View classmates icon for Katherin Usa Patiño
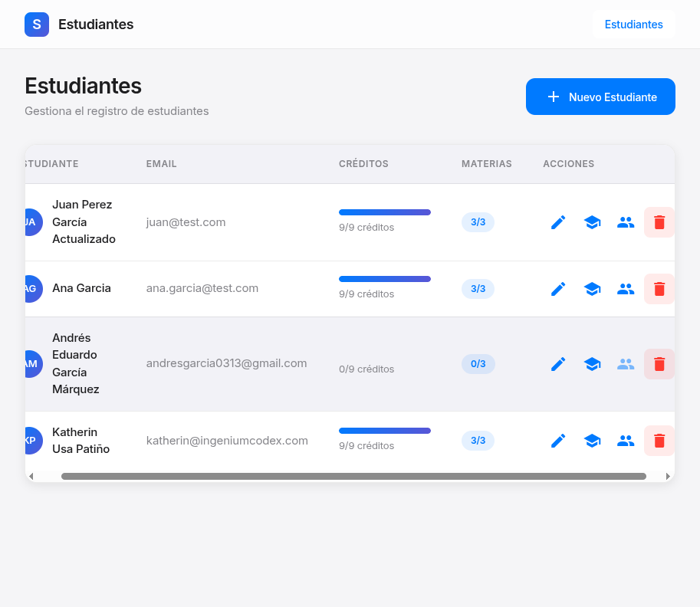Image resolution: width=700 pixels, height=607 pixels. (626, 441)
